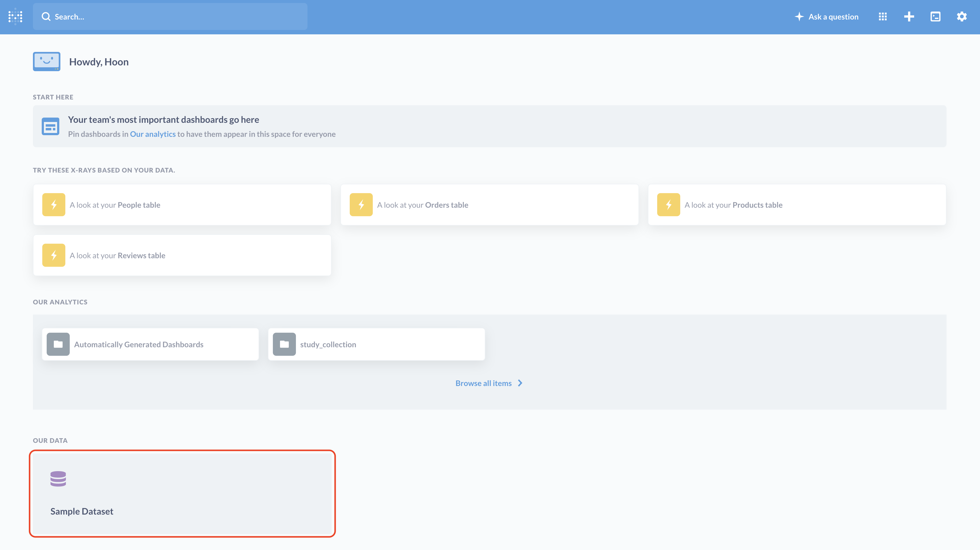
Task: Click the Howdy, Hoon greeting text
Action: (99, 62)
